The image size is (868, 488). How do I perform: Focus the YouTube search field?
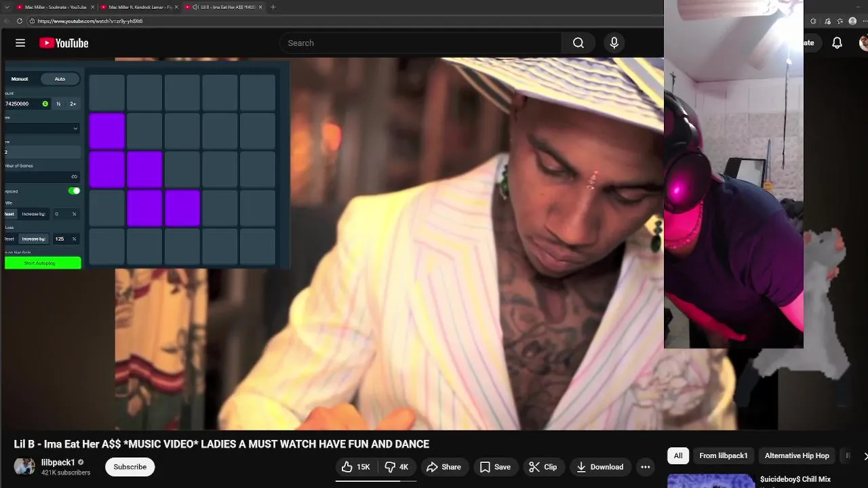[420, 43]
